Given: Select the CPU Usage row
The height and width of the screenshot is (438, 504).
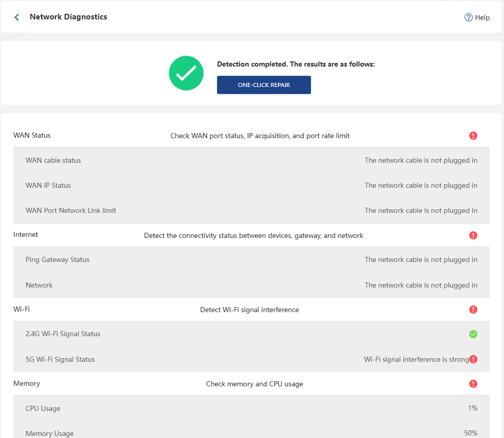Looking at the screenshot, I should 251,408.
